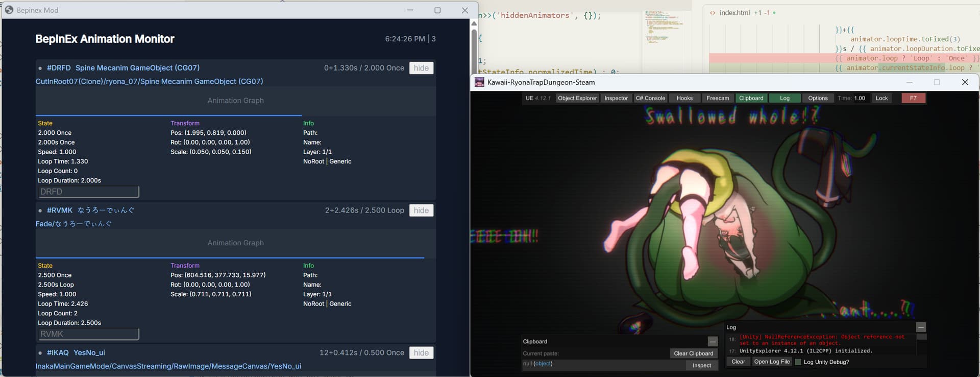
Task: Toggle the Freecam panel
Action: coord(718,98)
